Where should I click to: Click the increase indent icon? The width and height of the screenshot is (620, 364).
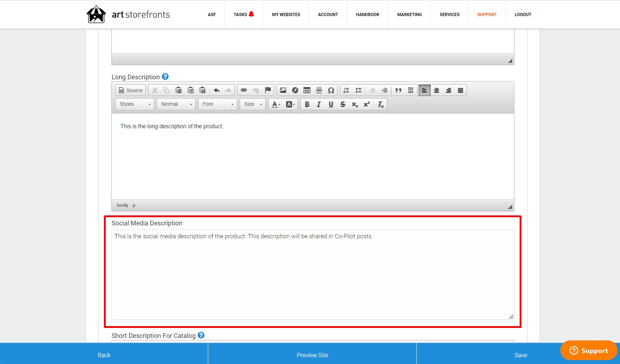[384, 90]
